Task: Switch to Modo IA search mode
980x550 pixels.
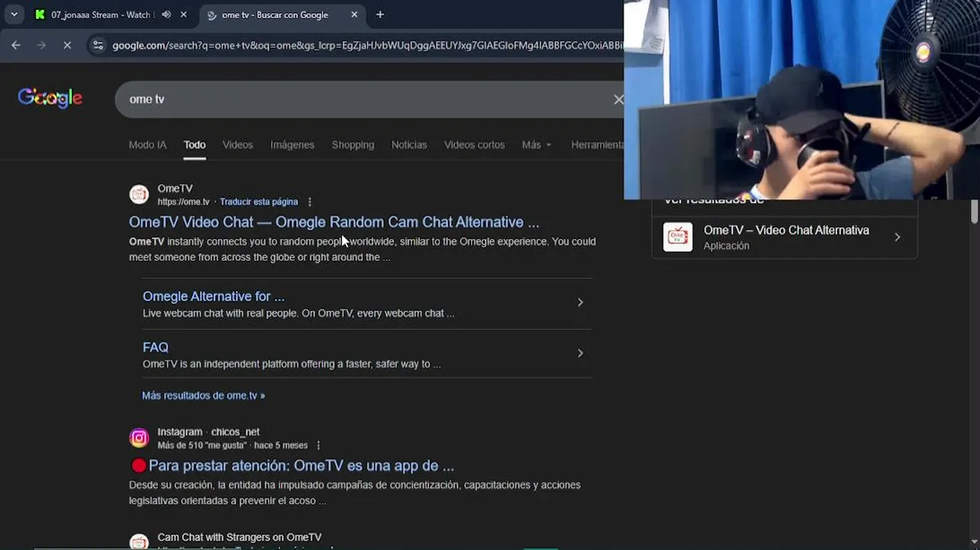Action: [x=147, y=144]
